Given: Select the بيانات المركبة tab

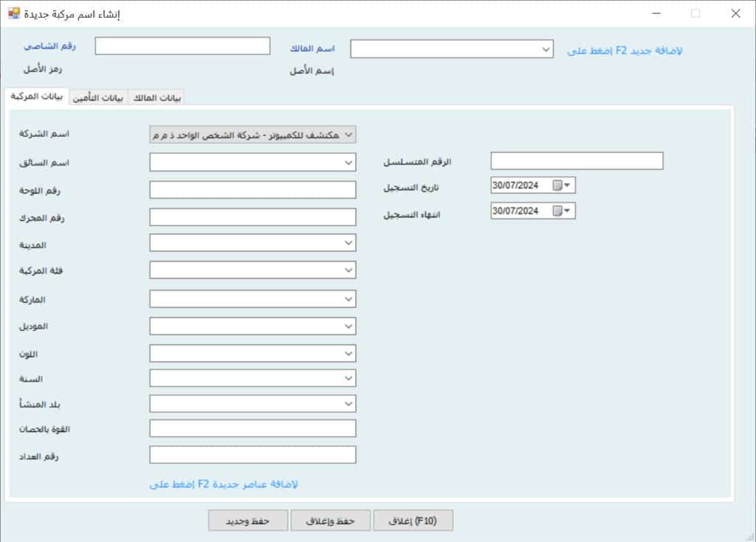Looking at the screenshot, I should coord(36,97).
